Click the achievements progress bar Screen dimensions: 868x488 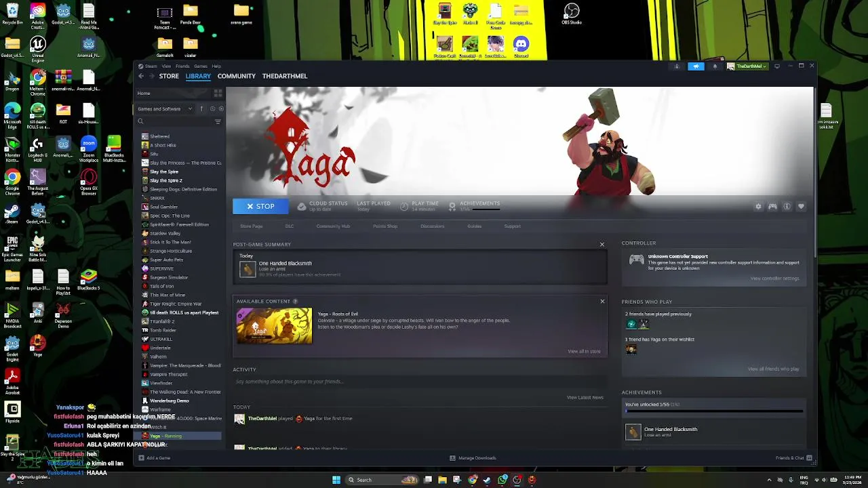click(714, 411)
